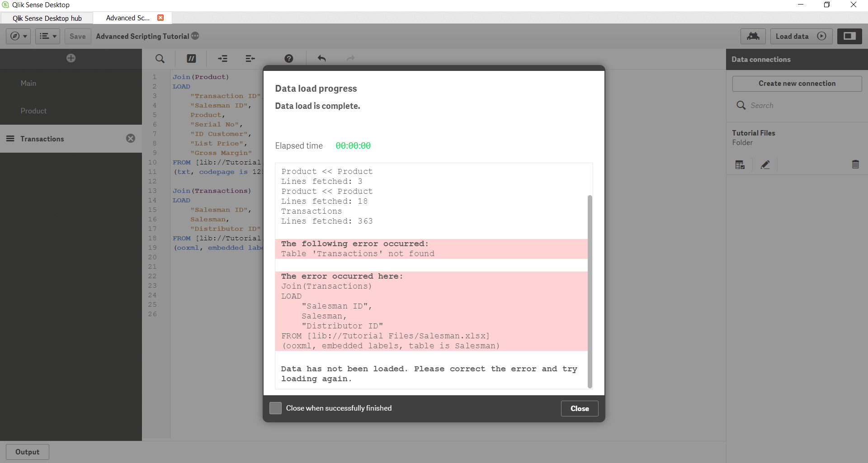868x463 pixels.
Task: Click the load progress log scrollbar
Action: pyautogui.click(x=590, y=291)
